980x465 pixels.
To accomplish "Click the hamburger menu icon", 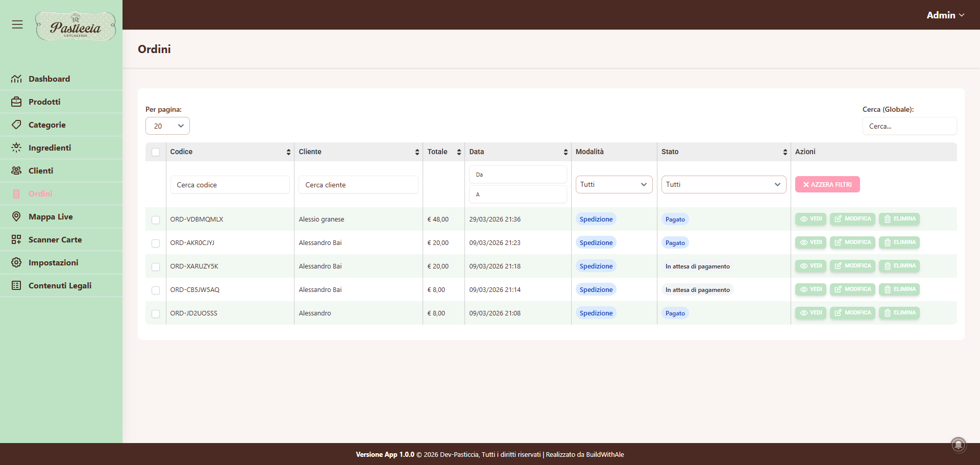I will coord(17,25).
